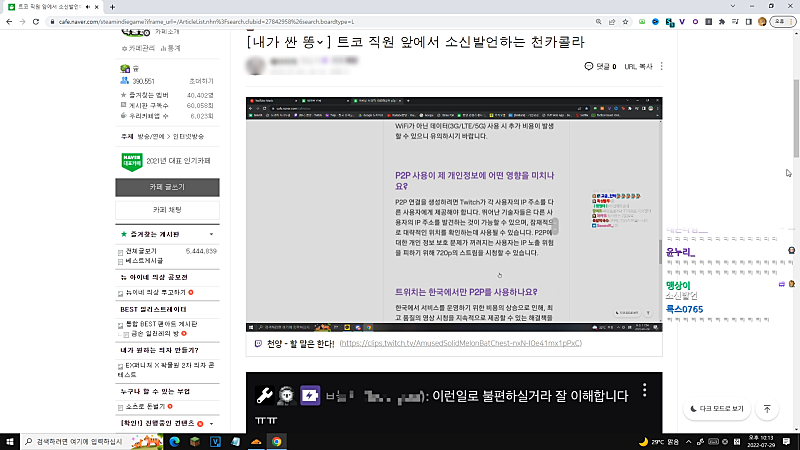Image resolution: width=800 pixels, height=450 pixels.
Task: Click the browser back arrow
Action: coord(9,20)
